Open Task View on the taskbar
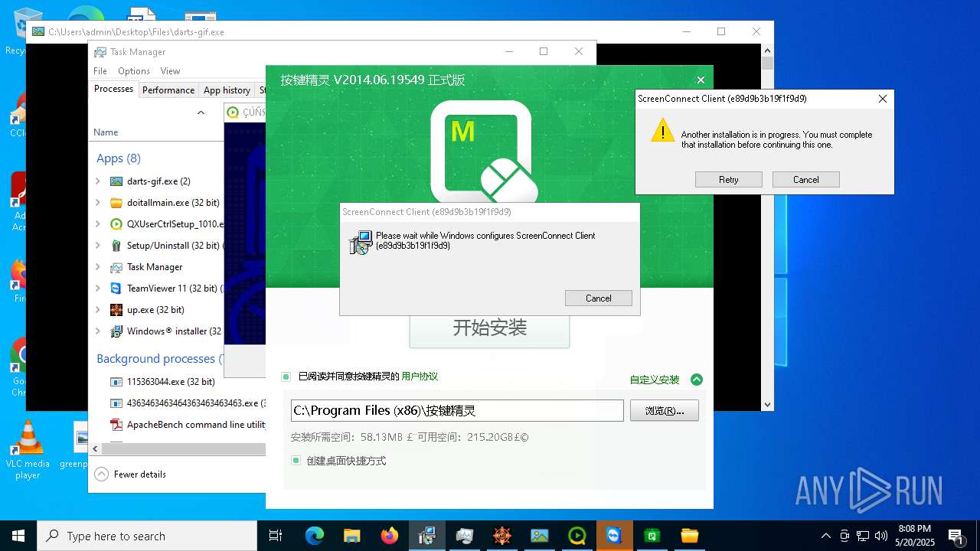The height and width of the screenshot is (551, 980). click(x=276, y=536)
